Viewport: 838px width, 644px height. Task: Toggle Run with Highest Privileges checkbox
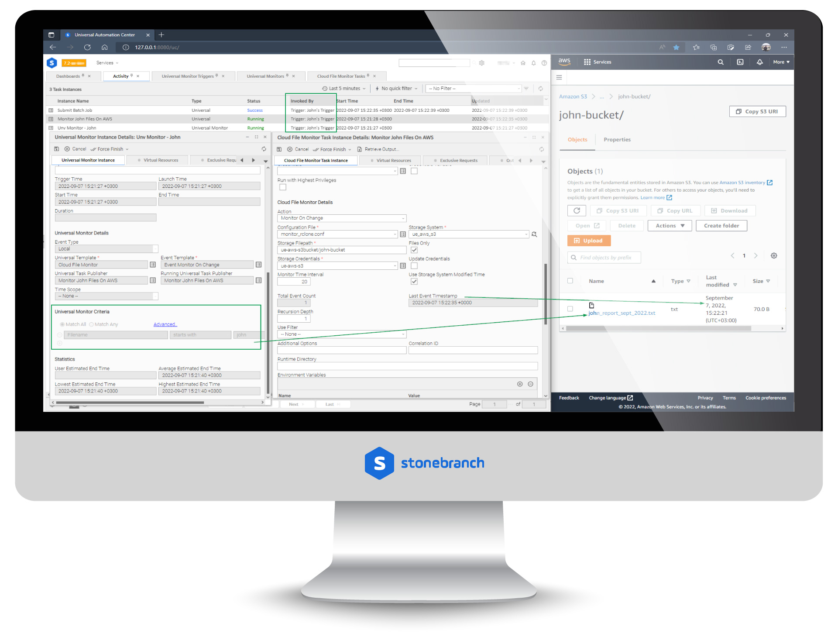click(283, 187)
